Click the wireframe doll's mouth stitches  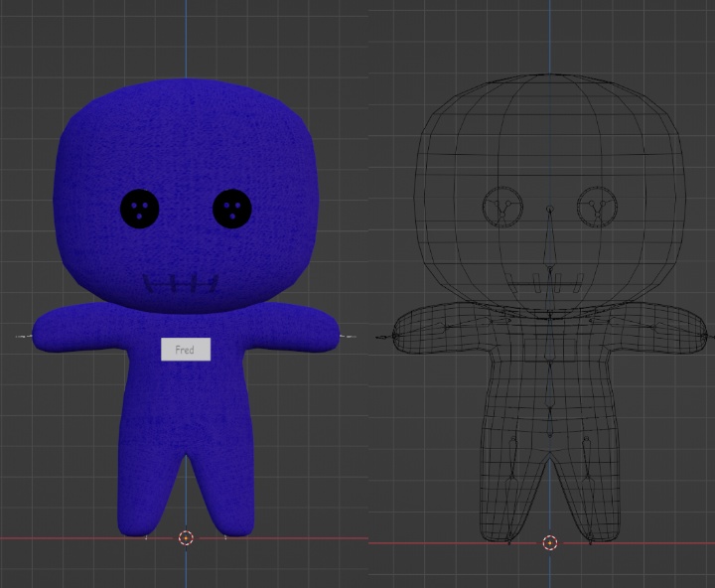click(x=546, y=282)
